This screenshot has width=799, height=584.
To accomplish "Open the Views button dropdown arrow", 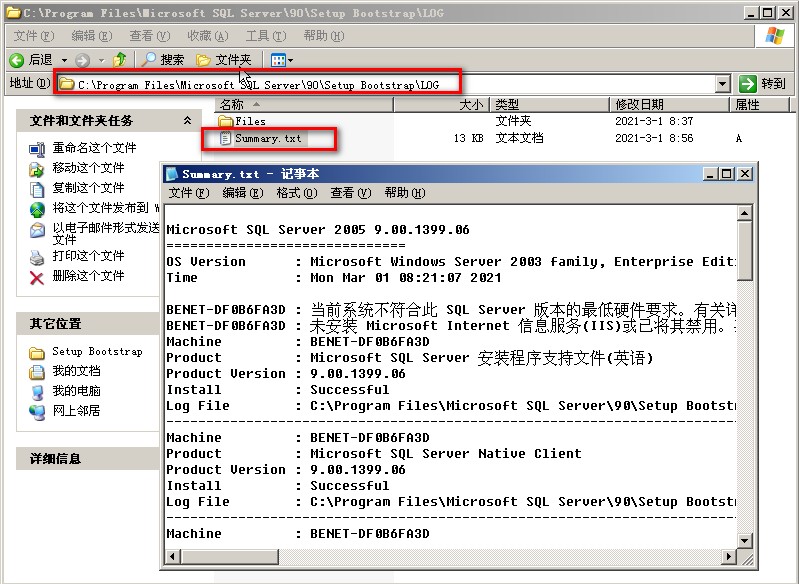I will (290, 61).
